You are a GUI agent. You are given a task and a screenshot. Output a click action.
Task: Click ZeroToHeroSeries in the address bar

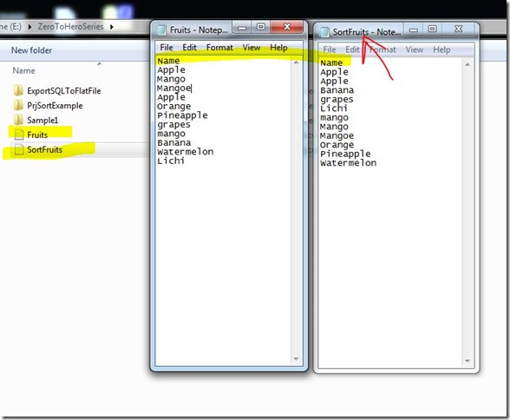[x=70, y=26]
